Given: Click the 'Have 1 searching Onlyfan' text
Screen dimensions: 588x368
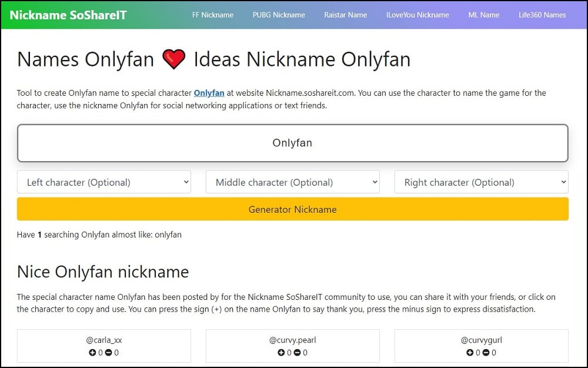Looking at the screenshot, I should point(99,235).
